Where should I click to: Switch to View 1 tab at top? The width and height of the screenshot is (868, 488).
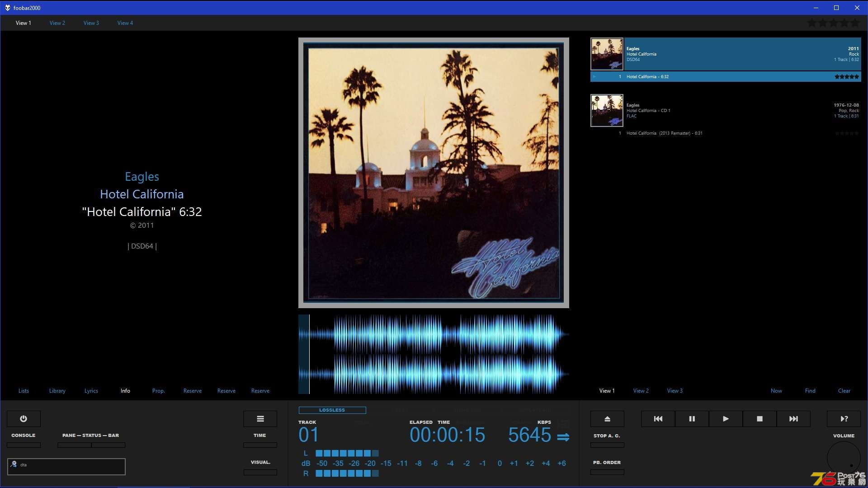(x=24, y=23)
